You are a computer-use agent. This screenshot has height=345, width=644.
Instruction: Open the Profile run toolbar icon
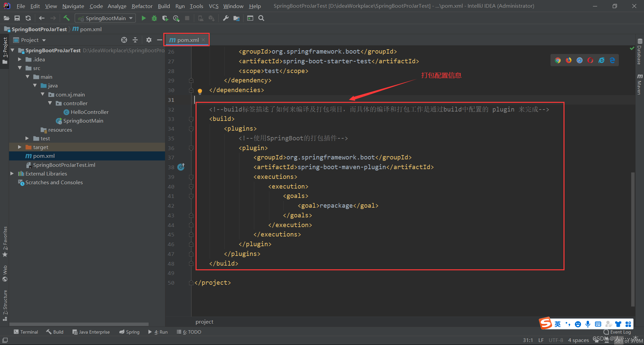176,18
